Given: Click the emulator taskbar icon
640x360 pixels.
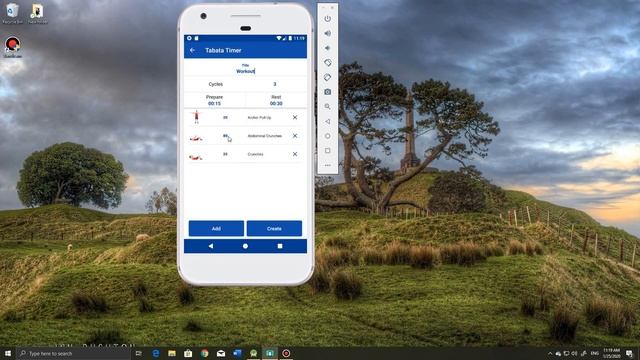Looking at the screenshot, I should pyautogui.click(x=270, y=353).
